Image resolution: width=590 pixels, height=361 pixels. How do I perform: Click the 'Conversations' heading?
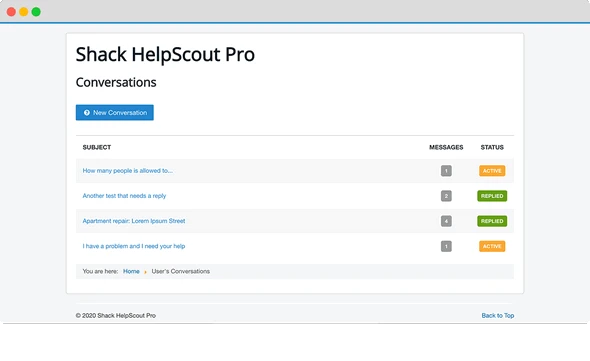pos(116,82)
